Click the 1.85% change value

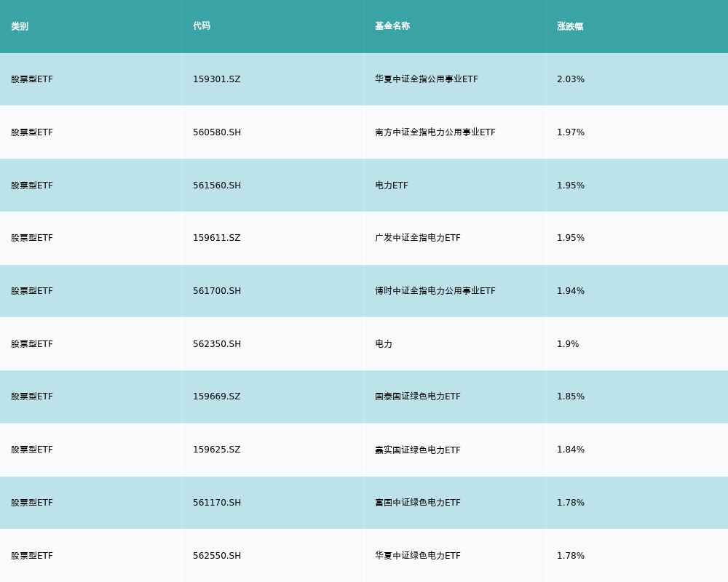click(x=571, y=396)
